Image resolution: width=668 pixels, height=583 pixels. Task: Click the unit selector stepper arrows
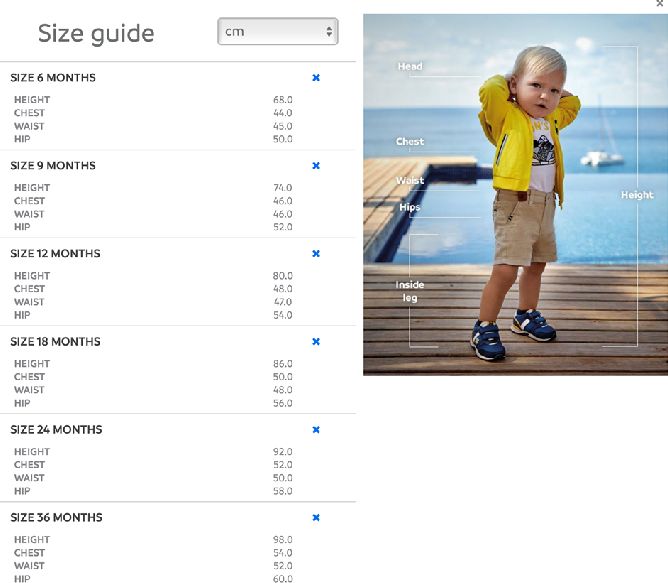click(329, 31)
